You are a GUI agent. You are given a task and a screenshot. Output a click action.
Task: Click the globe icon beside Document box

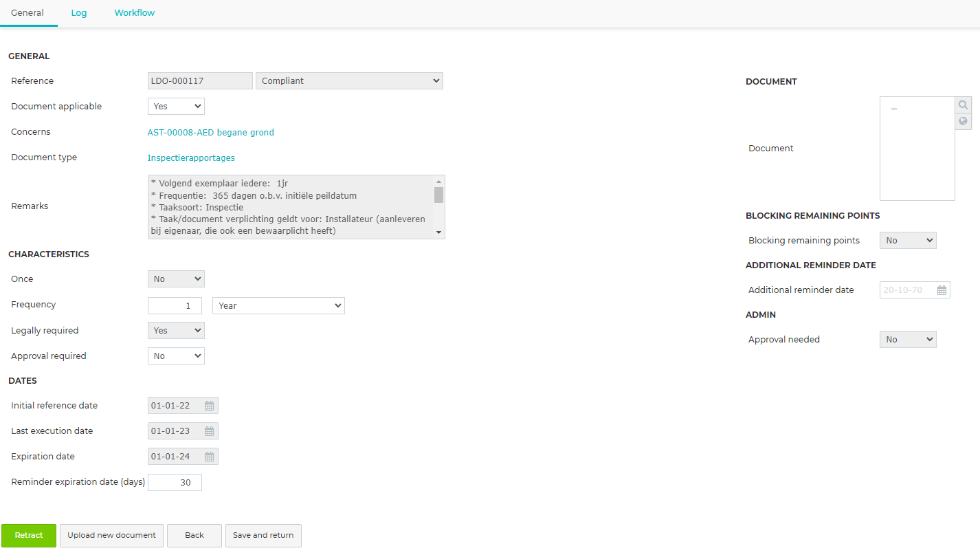click(963, 122)
